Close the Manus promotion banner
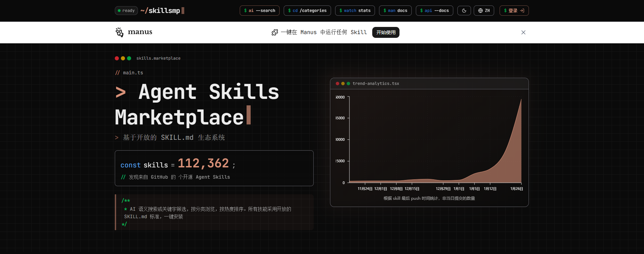The image size is (644, 254). click(x=523, y=32)
